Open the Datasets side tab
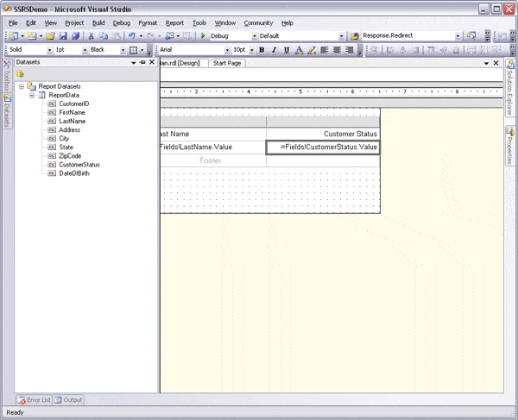This screenshot has width=518, height=420. click(x=7, y=111)
